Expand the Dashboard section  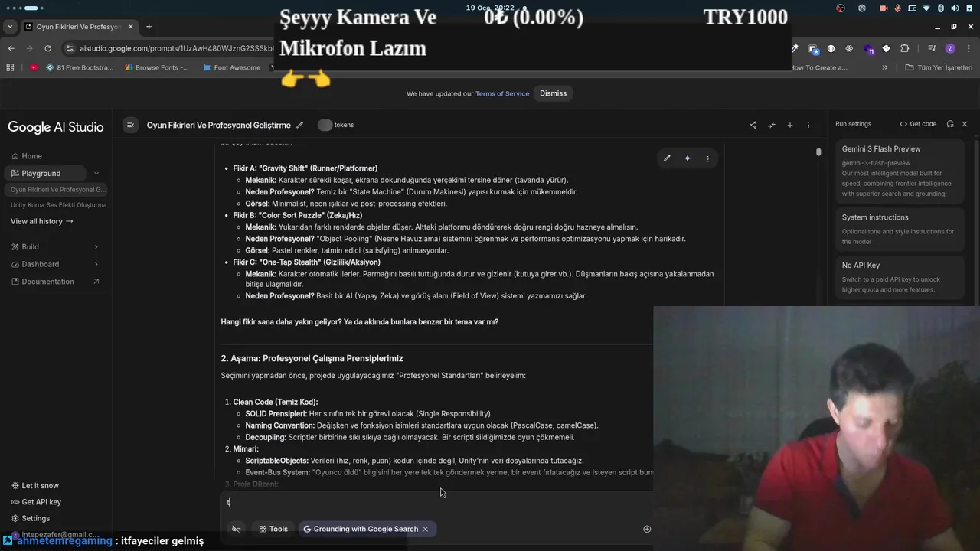click(54, 264)
